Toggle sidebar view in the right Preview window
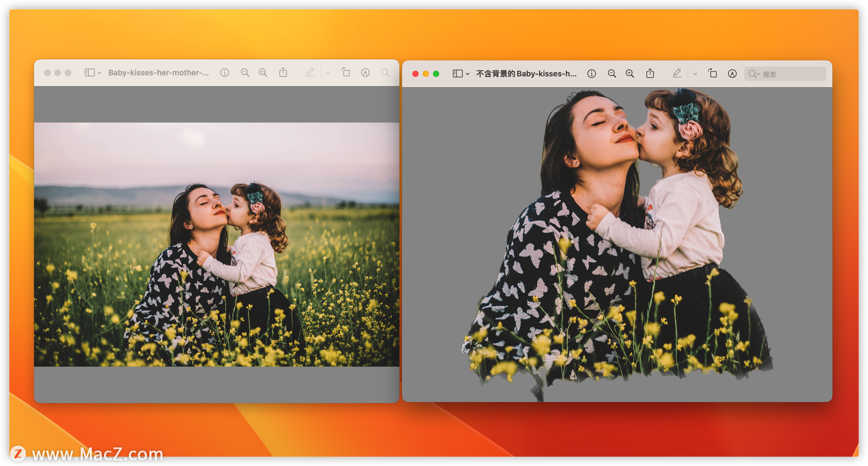 (458, 74)
